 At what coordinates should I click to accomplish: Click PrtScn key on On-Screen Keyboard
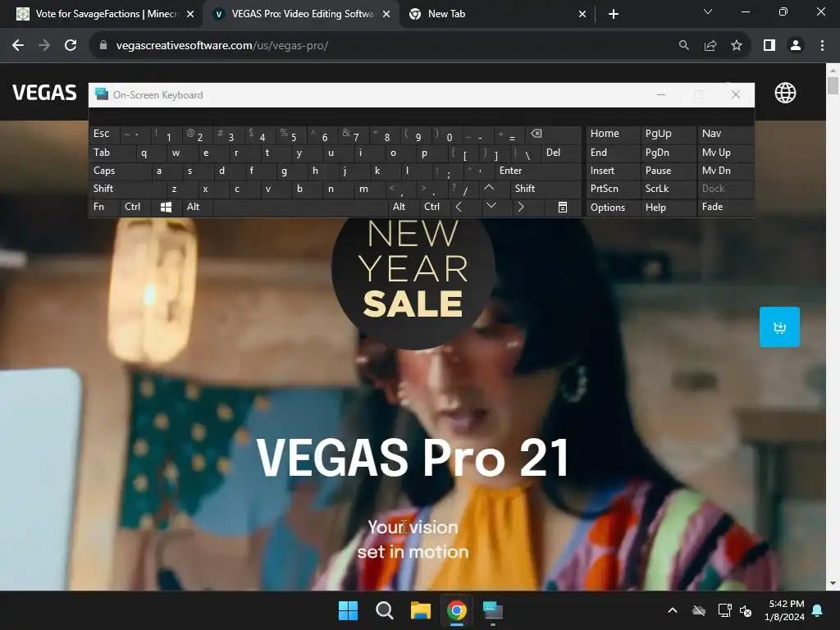tap(612, 189)
